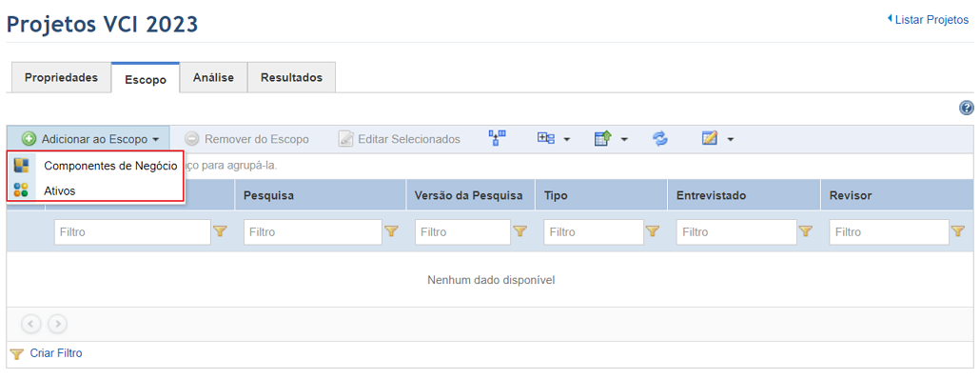Click the Criar Filtro link
The height and width of the screenshot is (379, 980).
pyautogui.click(x=55, y=353)
